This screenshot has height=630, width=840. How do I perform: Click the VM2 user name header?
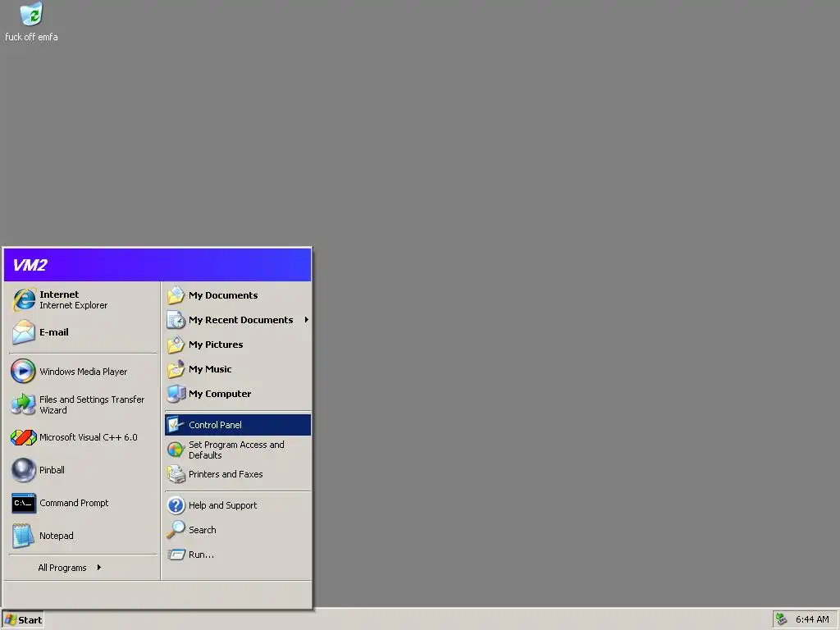[30, 265]
